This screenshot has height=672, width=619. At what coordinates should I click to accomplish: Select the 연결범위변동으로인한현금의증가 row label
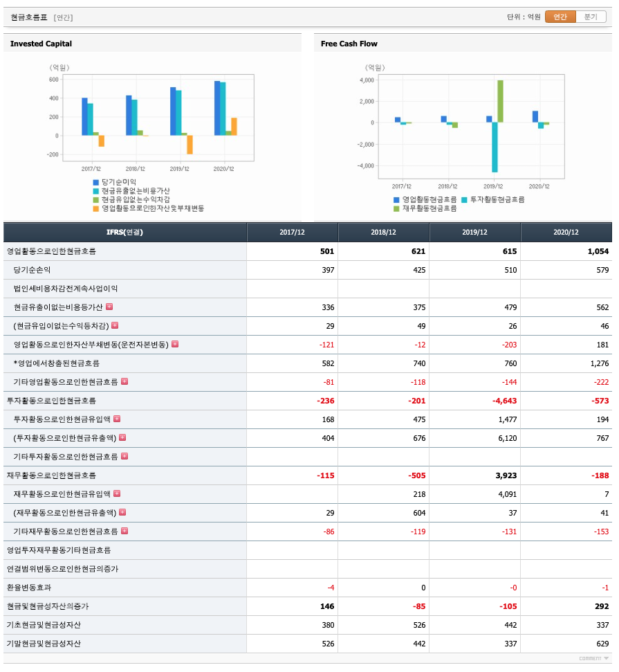[x=62, y=569]
